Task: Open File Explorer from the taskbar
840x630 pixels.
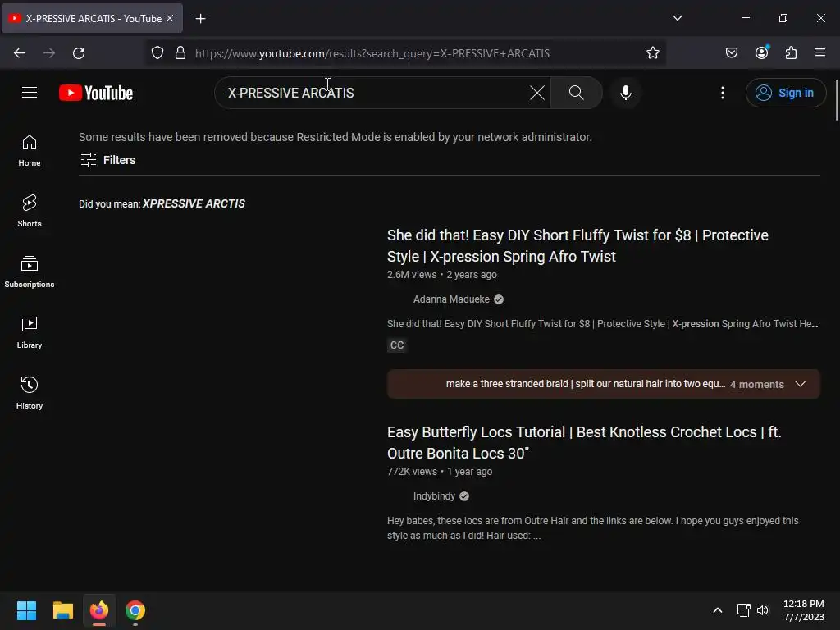Action: point(62,610)
